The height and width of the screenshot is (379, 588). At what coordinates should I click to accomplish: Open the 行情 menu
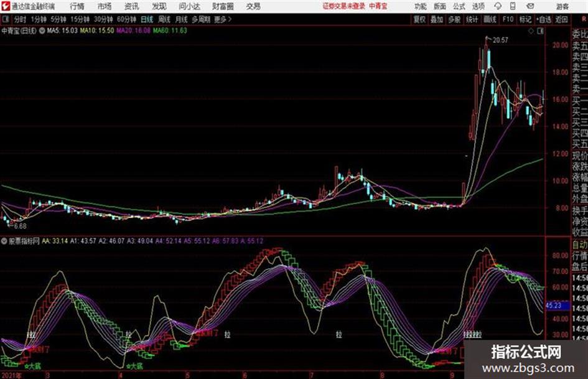[x=77, y=6]
